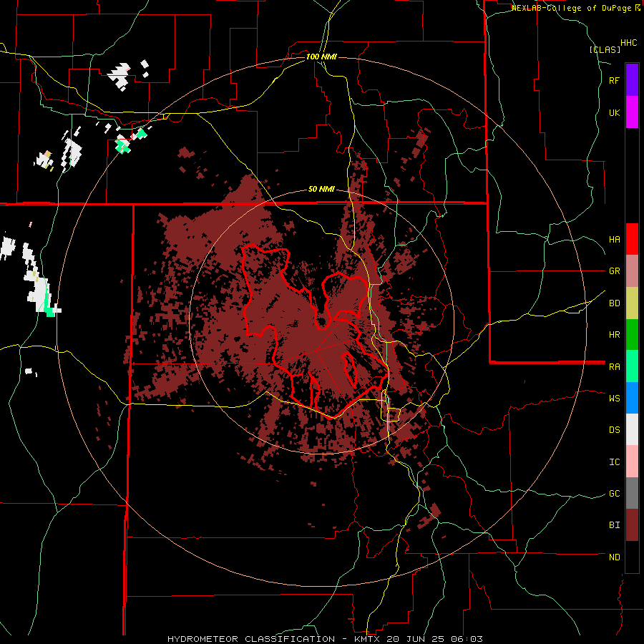
Task: Click the ND black legend swatch
Action: pos(632,557)
